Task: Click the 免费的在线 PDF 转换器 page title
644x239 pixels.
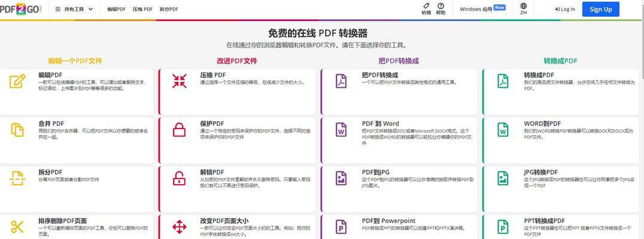Action: click(318, 33)
